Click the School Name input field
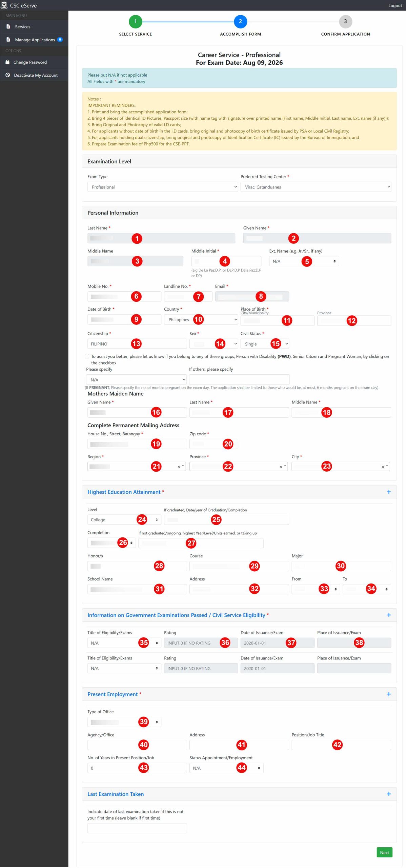 click(137, 589)
